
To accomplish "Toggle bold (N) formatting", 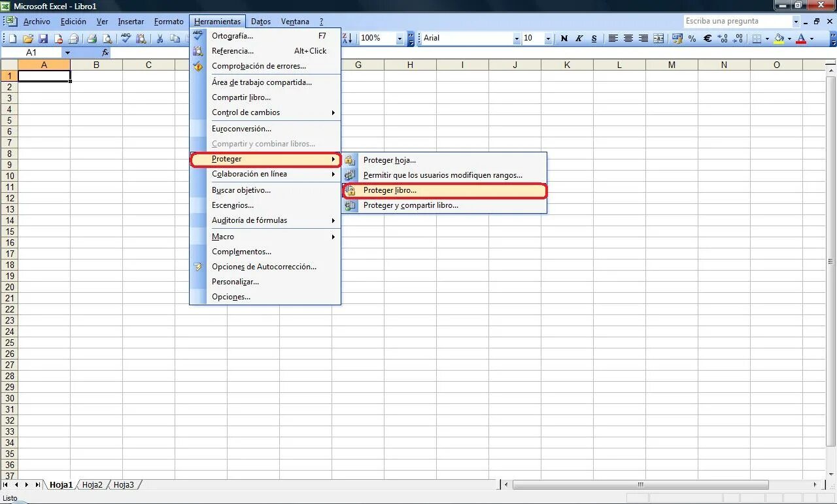I will point(564,39).
